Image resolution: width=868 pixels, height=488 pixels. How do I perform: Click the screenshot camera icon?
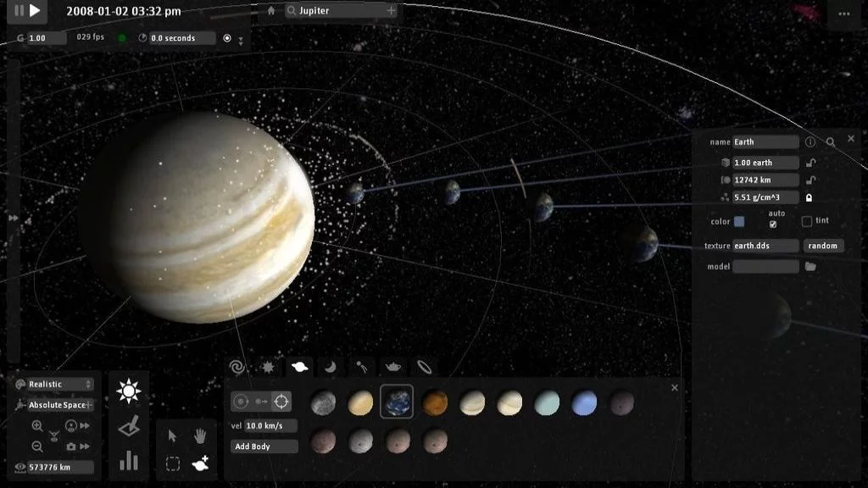pos(71,446)
